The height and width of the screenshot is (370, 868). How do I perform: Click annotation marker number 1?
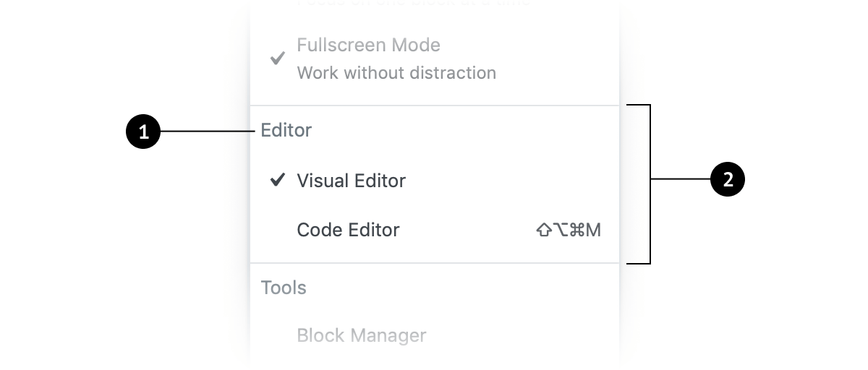click(143, 132)
